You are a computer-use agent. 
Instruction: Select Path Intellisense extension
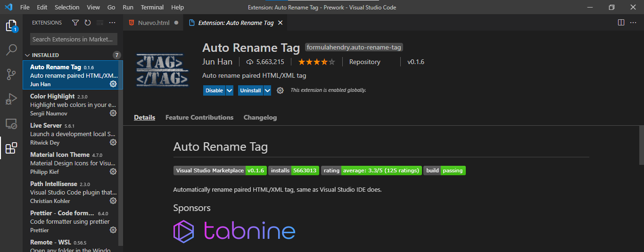73,192
